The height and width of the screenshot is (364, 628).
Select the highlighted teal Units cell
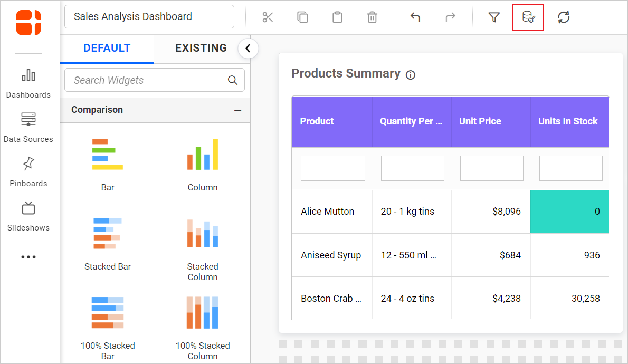[569, 212]
